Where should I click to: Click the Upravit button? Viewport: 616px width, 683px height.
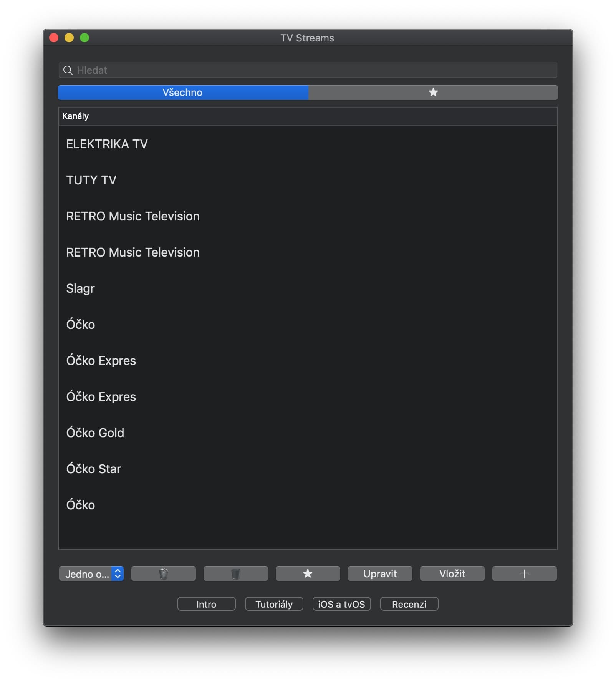pyautogui.click(x=380, y=574)
